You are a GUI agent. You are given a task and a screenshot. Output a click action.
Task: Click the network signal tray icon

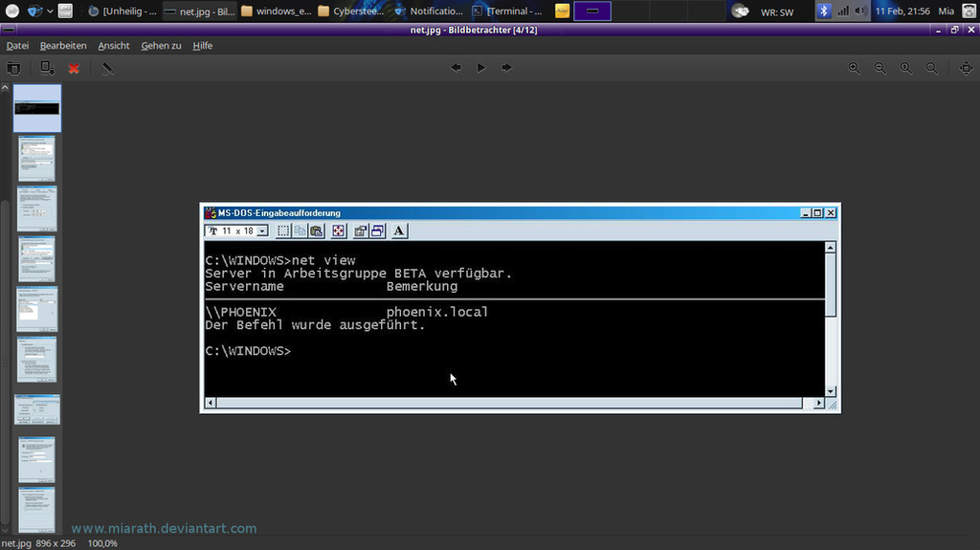point(843,11)
